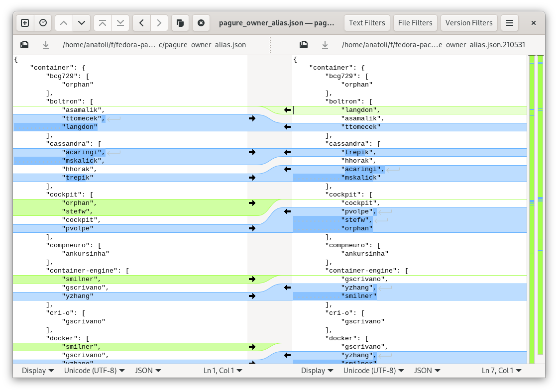Open Version Filters menu

469,23
